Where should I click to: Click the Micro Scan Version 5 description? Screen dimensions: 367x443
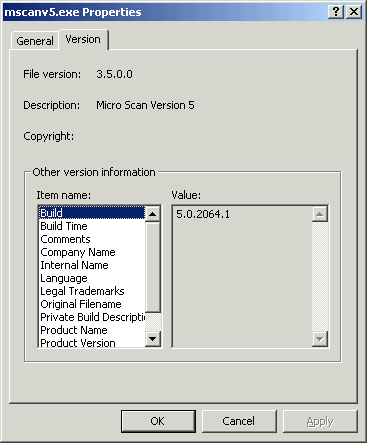145,105
